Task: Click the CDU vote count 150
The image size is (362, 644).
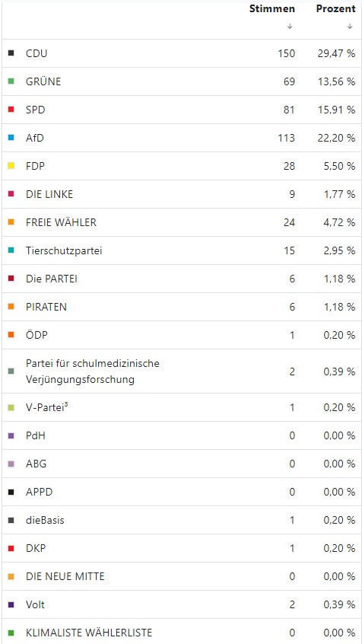Action: (x=286, y=53)
